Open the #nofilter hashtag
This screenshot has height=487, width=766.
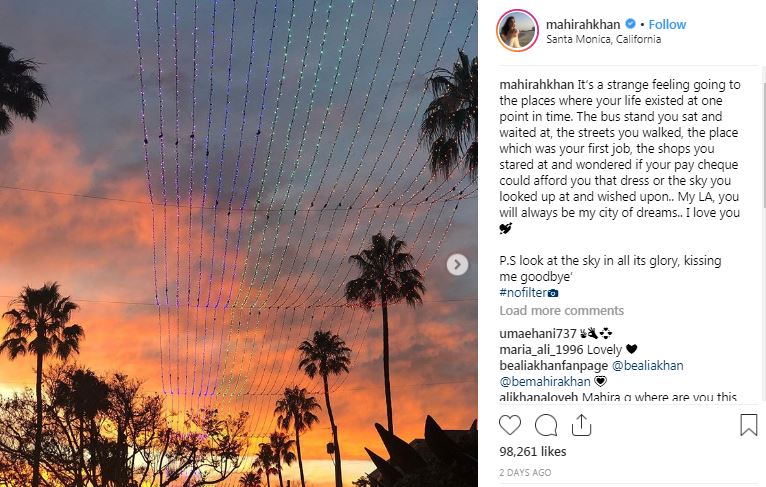(x=528, y=292)
